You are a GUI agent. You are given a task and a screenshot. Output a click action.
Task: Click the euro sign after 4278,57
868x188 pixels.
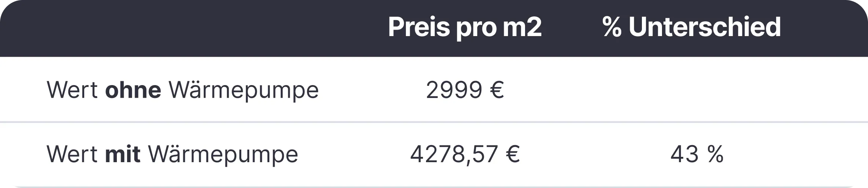(513, 154)
